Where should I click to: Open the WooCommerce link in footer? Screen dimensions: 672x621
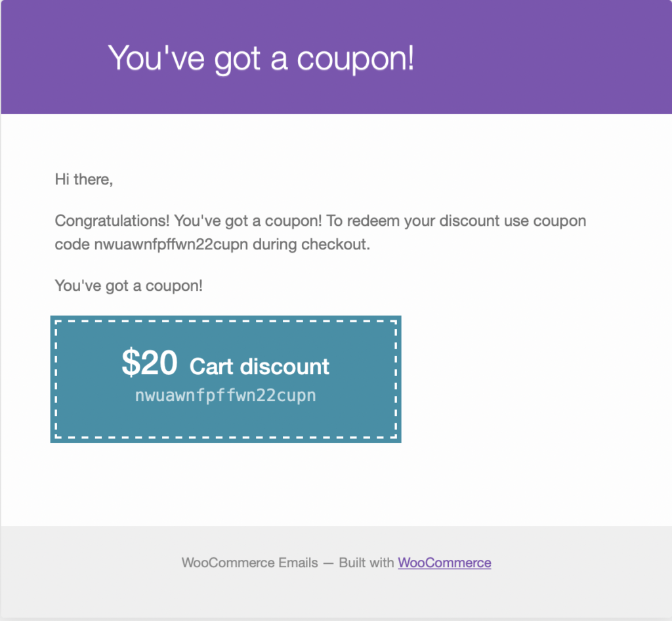click(x=444, y=563)
